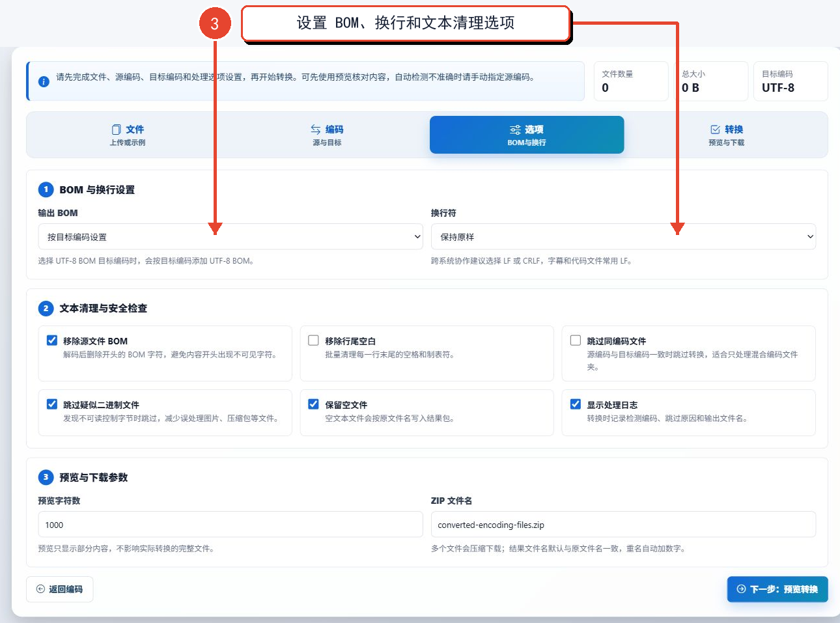
Task: Open the 换行符 dropdown
Action: [x=623, y=237]
